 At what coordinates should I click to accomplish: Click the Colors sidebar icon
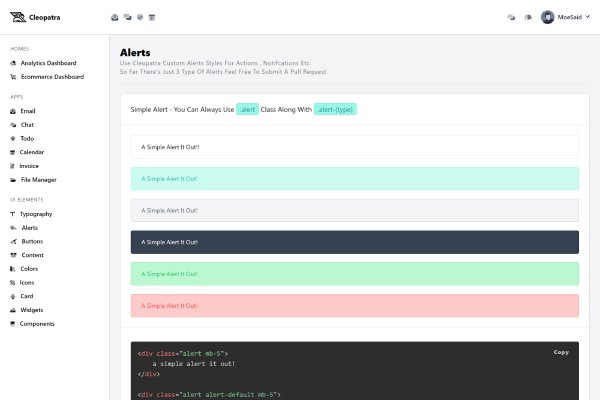(13, 269)
